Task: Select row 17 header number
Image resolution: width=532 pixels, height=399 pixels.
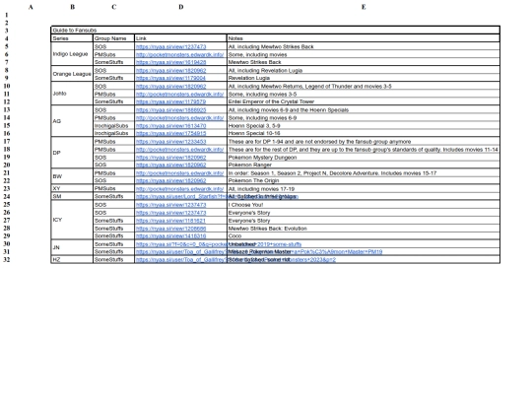Action: click(x=7, y=141)
